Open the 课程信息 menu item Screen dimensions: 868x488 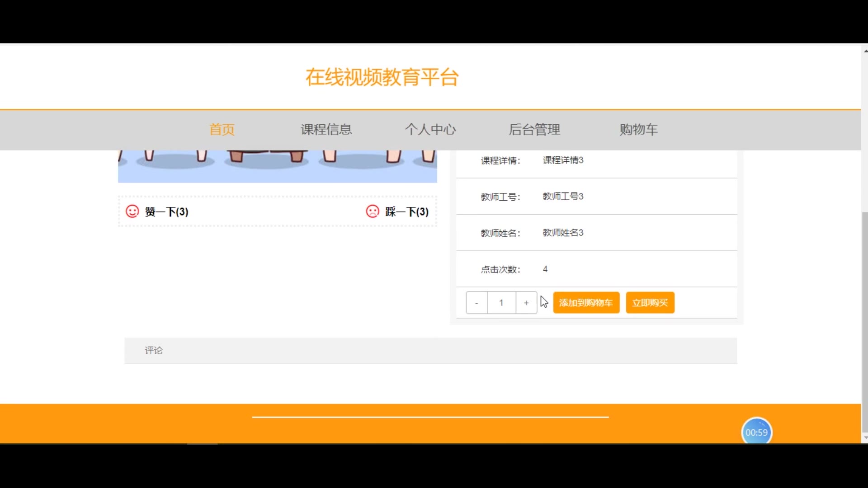click(326, 130)
